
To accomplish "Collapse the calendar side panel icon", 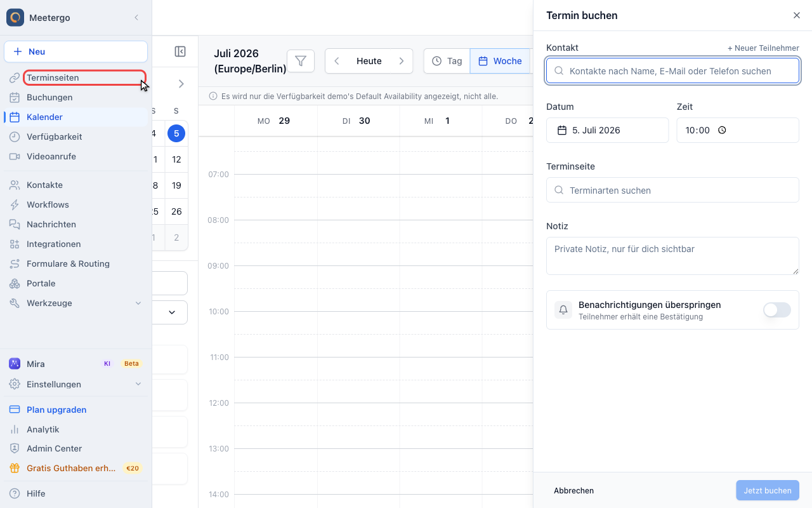I will coord(180,51).
